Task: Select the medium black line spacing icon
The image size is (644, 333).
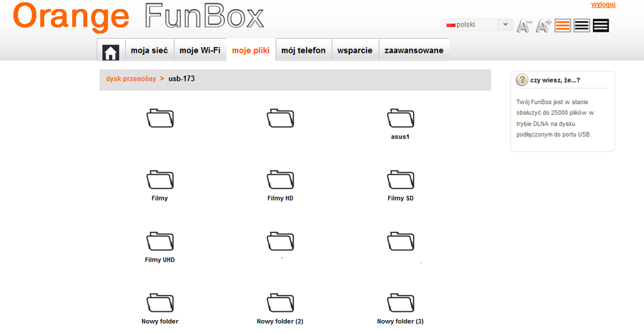Action: pyautogui.click(x=581, y=26)
